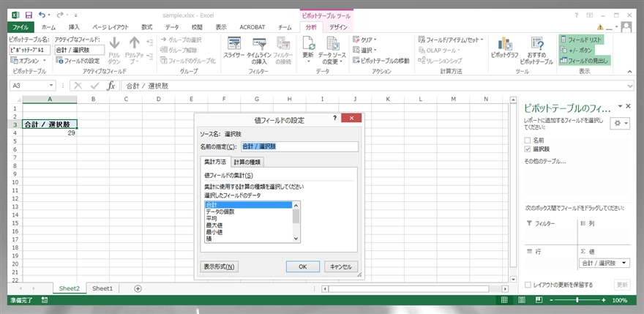The image size is (644, 314).
Task: Open the field list gear tools icon
Action: tap(620, 123)
